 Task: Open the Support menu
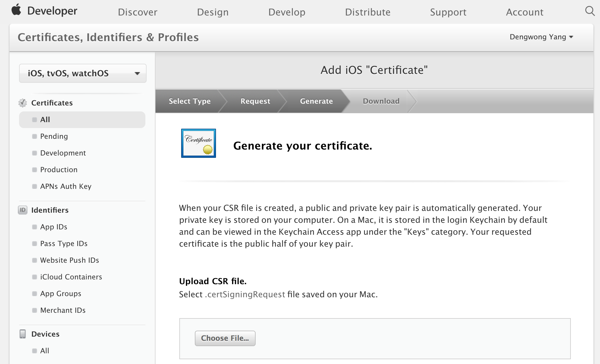point(448,12)
